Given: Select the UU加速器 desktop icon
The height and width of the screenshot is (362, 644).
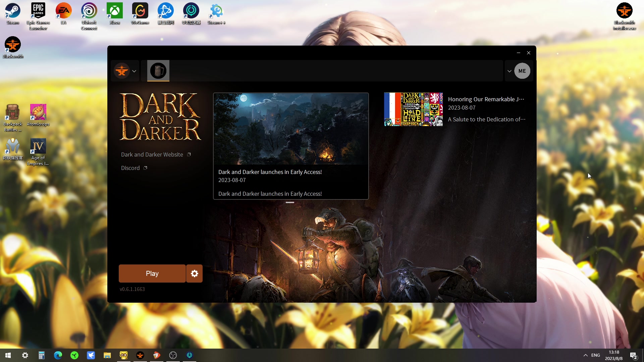Looking at the screenshot, I should pyautogui.click(x=191, y=14).
